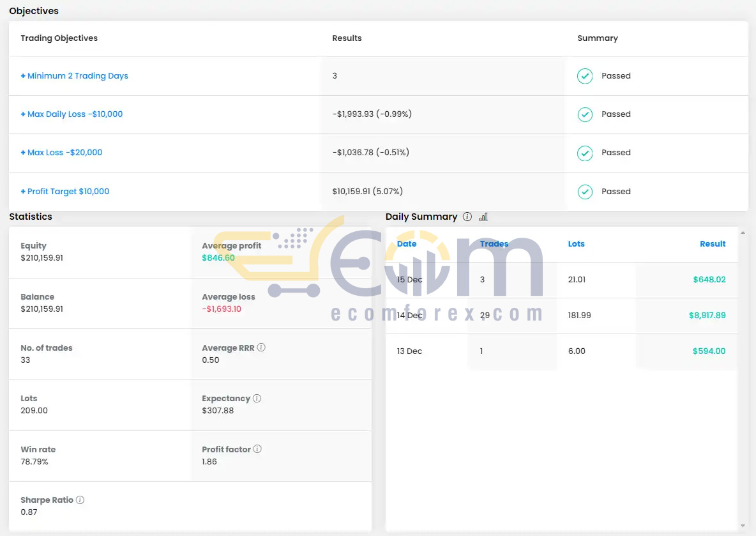Viewport: 756px width, 536px height.
Task: Select the 14 Dec date cell
Action: pos(409,315)
